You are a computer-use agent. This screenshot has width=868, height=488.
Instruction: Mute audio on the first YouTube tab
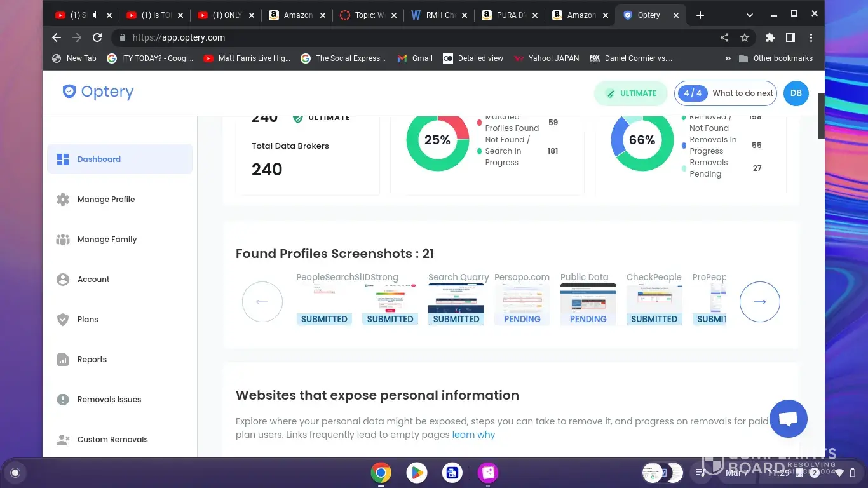pyautogui.click(x=96, y=15)
